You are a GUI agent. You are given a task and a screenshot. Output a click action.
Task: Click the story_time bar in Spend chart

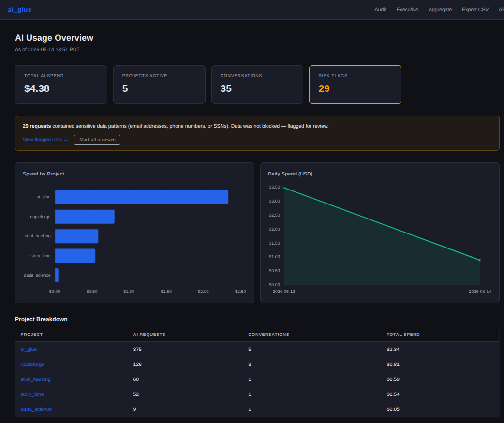(x=75, y=256)
